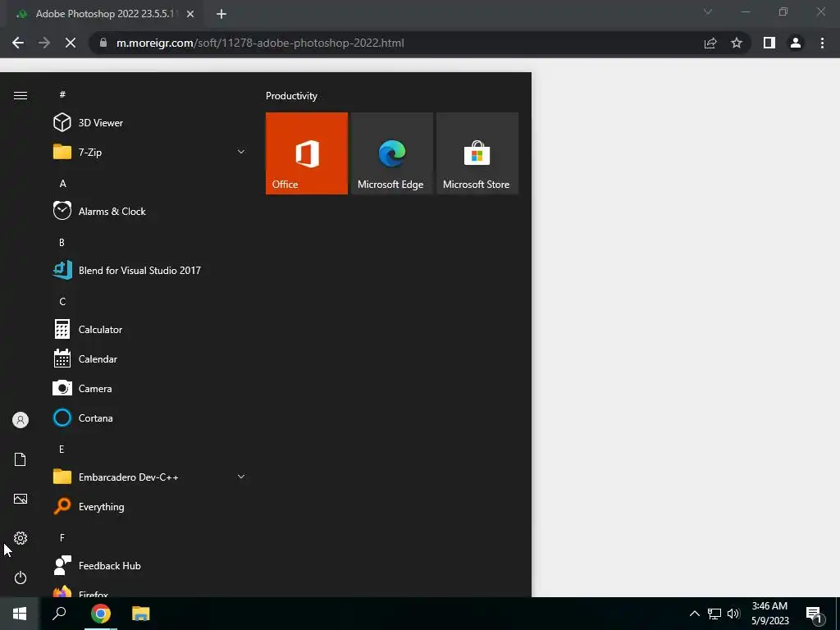The image size is (840, 630).
Task: Open the Calendar app
Action: tap(150, 359)
